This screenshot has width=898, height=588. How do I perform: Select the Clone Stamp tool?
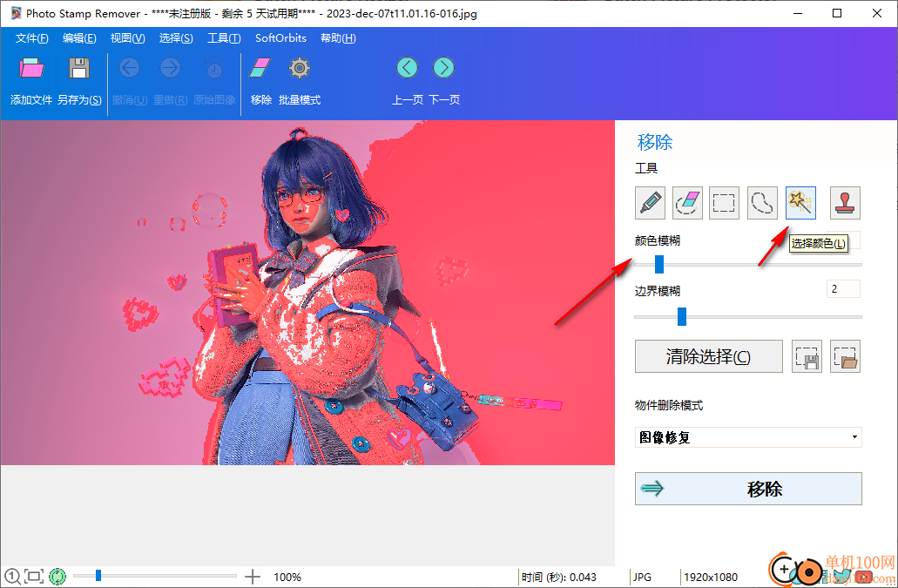[845, 203]
